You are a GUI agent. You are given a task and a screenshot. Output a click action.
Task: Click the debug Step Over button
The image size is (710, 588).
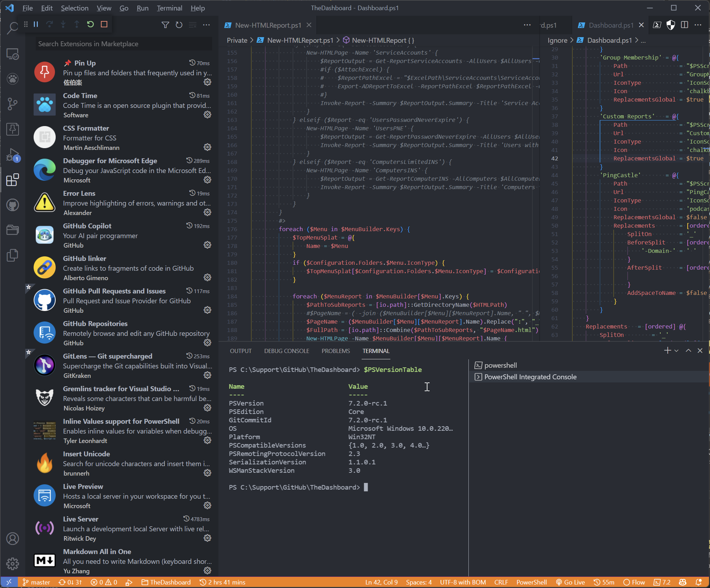click(49, 25)
